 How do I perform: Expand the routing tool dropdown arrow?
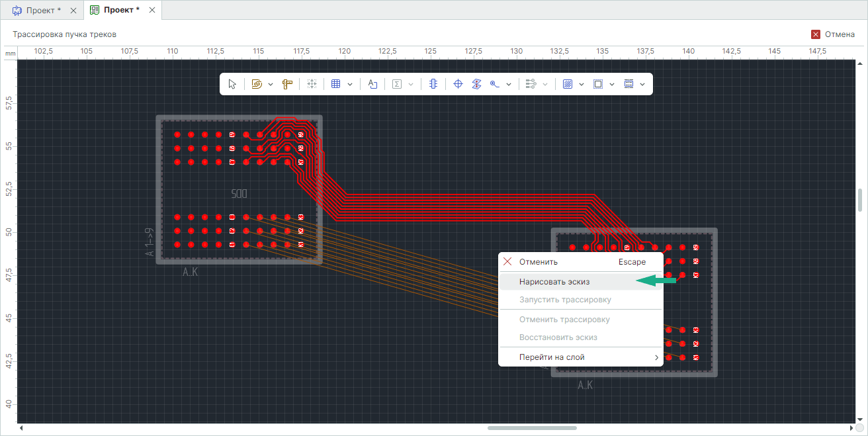pyautogui.click(x=271, y=85)
